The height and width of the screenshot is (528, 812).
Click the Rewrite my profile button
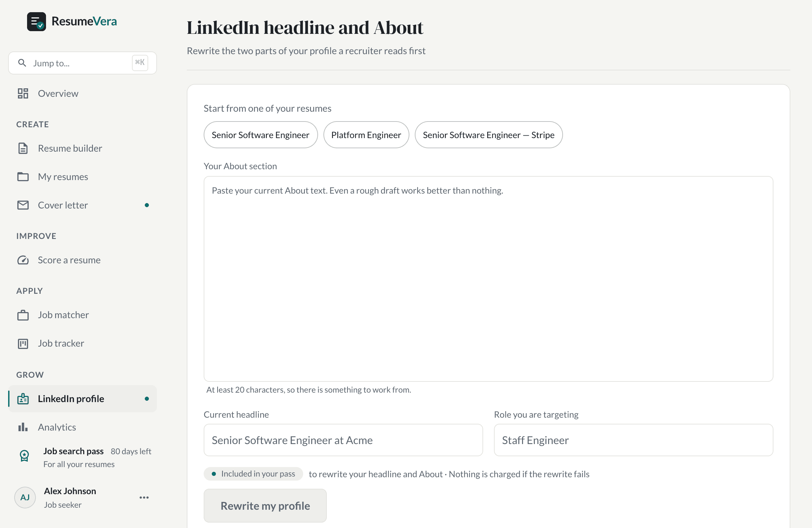[x=265, y=505]
